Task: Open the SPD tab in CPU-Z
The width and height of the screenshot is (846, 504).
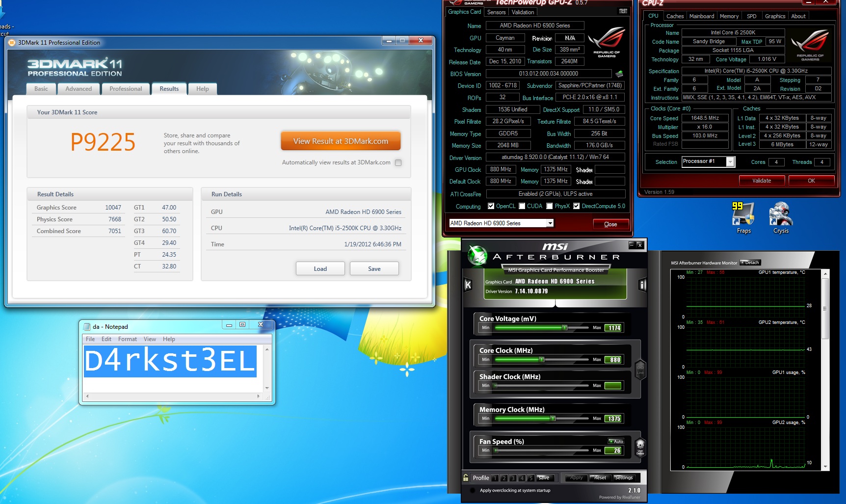Action: (x=751, y=16)
